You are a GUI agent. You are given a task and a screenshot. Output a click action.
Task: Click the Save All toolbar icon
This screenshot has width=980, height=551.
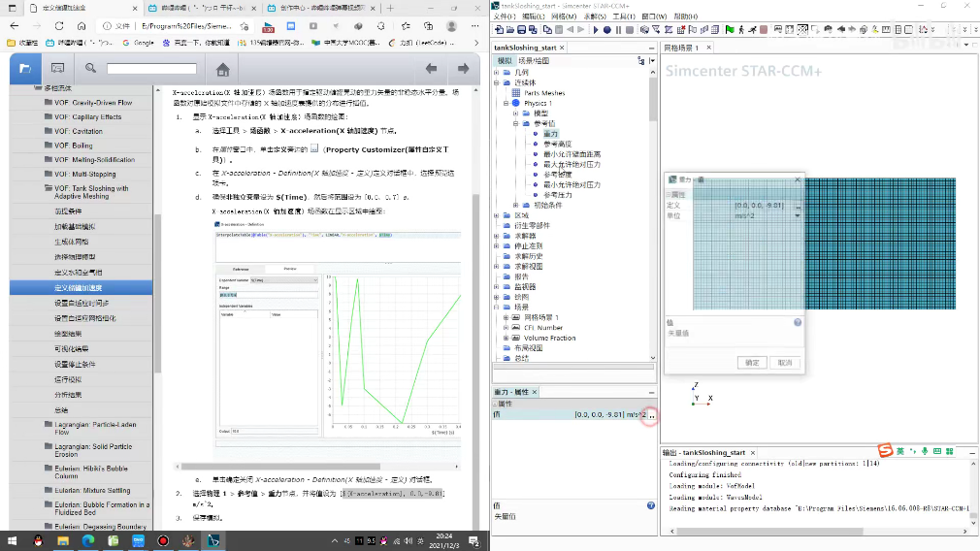click(x=533, y=29)
